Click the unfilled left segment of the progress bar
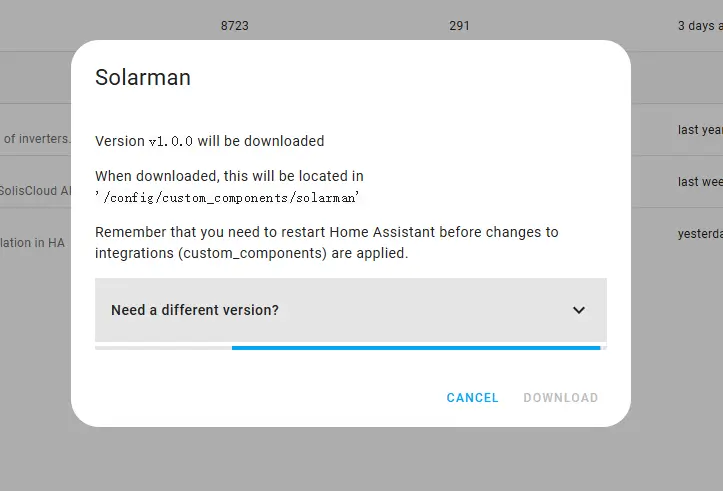The height and width of the screenshot is (491, 723). [163, 348]
